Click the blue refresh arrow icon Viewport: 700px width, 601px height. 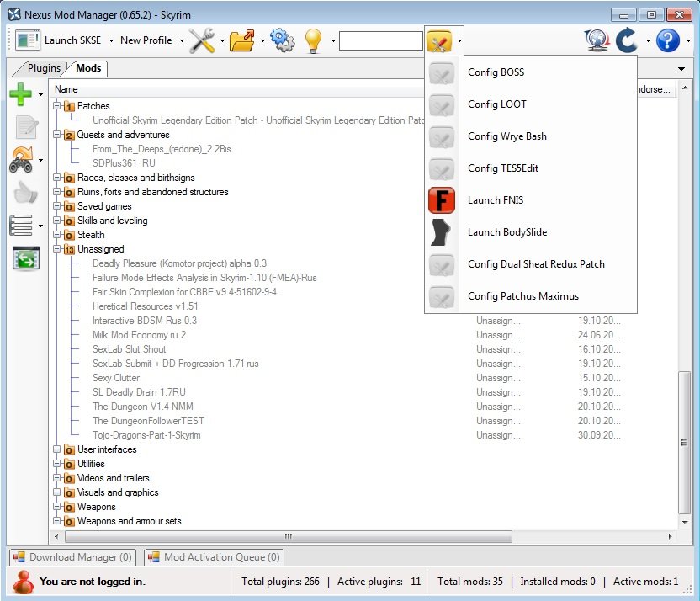[627, 40]
